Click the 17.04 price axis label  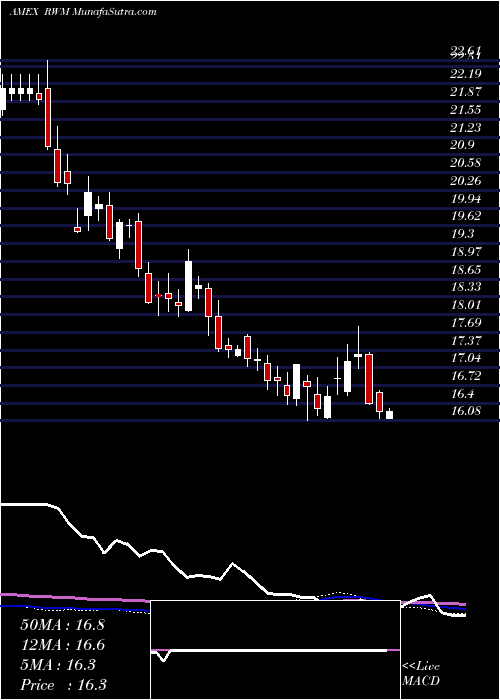pos(466,358)
